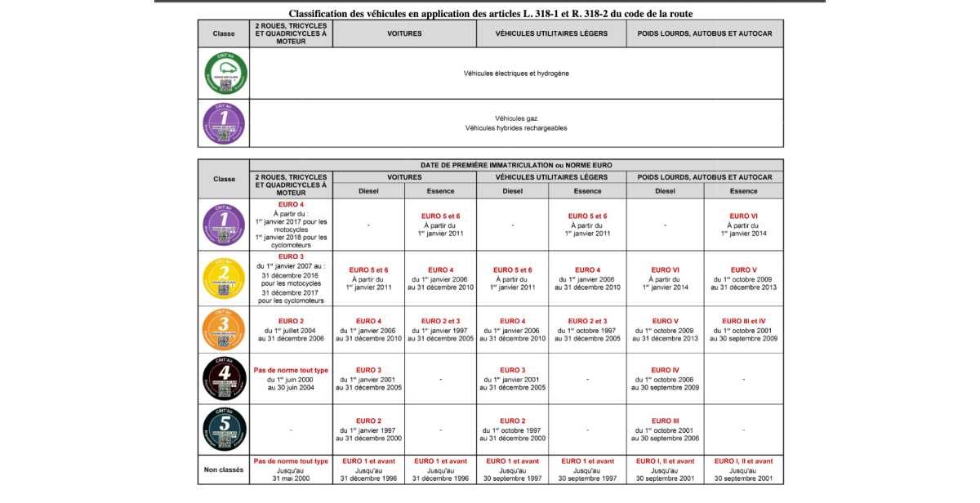Viewport: 980px width, 503px height.
Task: Click the grey Crit'Air 5 sticker
Action: click(x=224, y=429)
